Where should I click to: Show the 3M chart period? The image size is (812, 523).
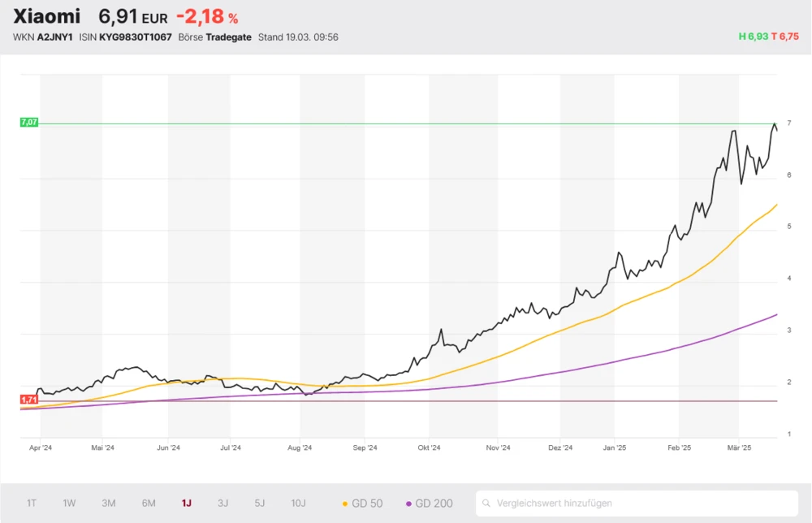point(109,504)
